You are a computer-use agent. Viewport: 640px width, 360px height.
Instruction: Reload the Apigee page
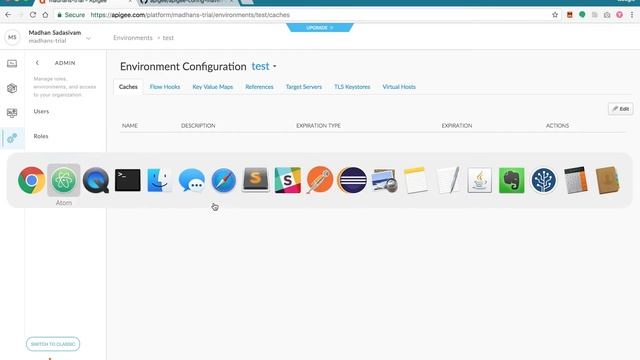pyautogui.click(x=33, y=15)
